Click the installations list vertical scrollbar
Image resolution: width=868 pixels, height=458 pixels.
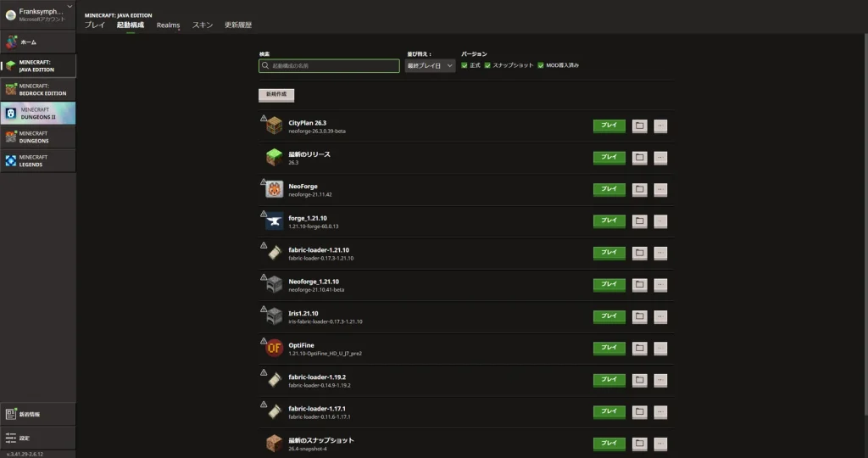pyautogui.click(x=865, y=224)
